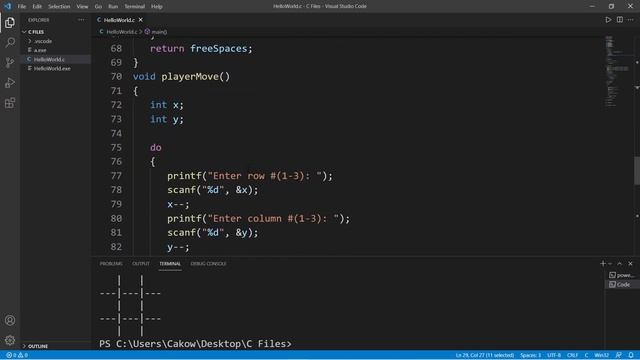Create a new terminal with plus icon

(x=602, y=264)
